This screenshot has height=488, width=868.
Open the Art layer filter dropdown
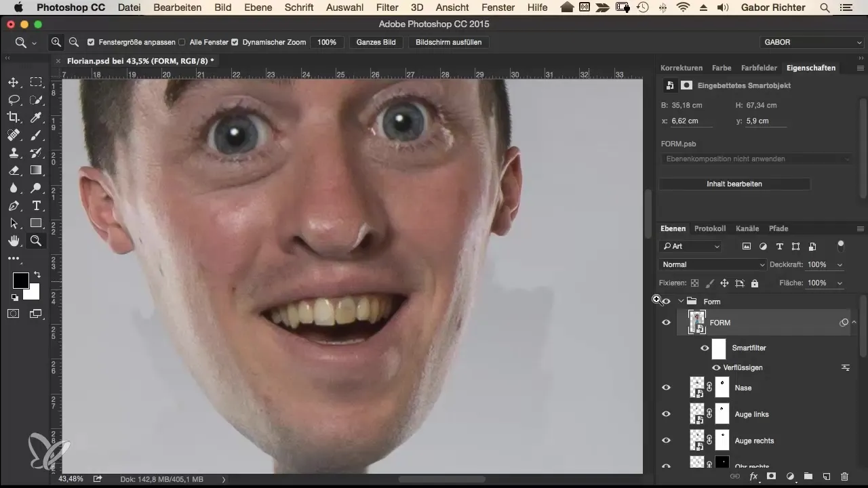click(x=690, y=246)
